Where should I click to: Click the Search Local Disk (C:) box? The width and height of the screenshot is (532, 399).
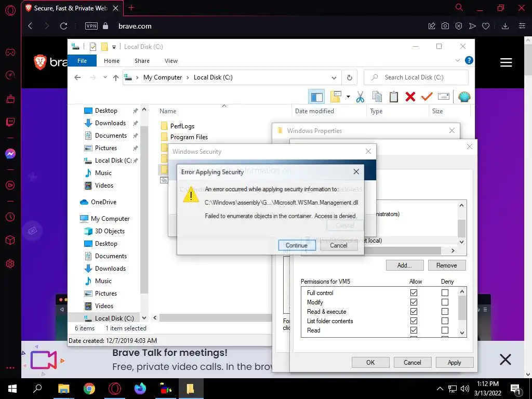pyautogui.click(x=416, y=77)
